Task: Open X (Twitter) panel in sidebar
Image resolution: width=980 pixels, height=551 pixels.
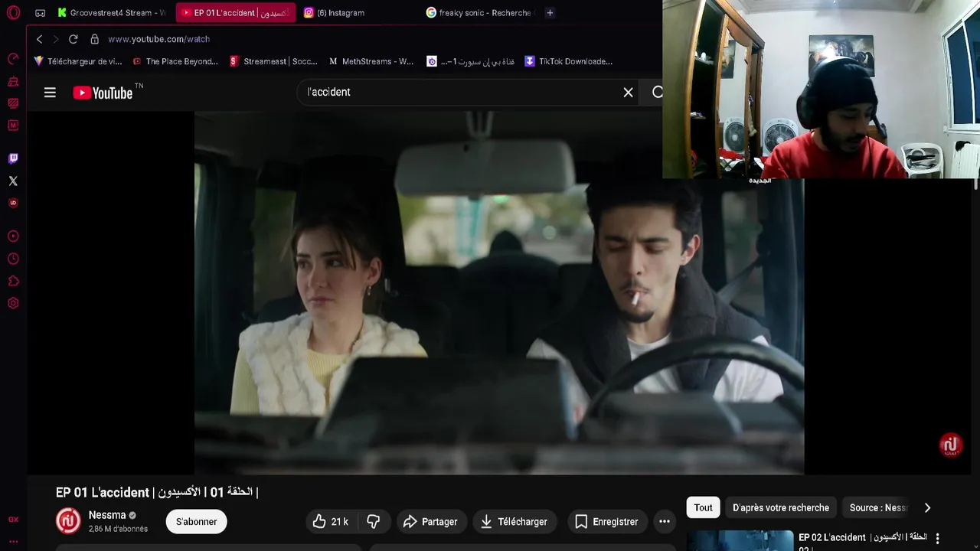Action: click(13, 181)
